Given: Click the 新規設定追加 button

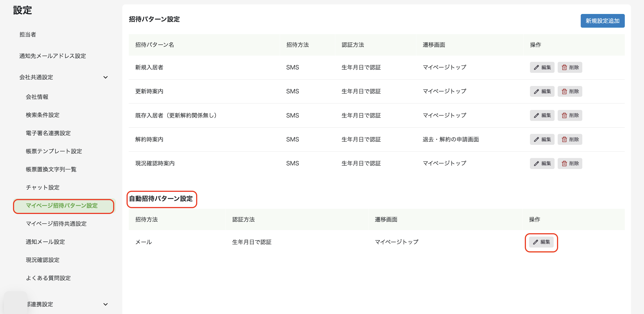Looking at the screenshot, I should (602, 21).
